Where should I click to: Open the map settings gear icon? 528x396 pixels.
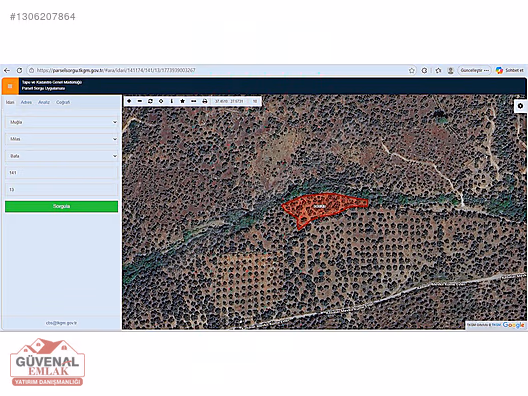pos(521,106)
